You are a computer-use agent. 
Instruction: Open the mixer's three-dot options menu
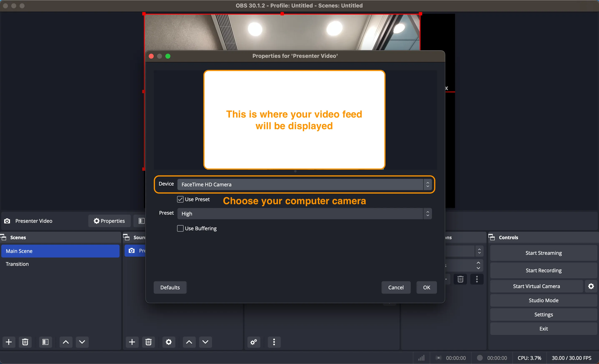point(274,342)
